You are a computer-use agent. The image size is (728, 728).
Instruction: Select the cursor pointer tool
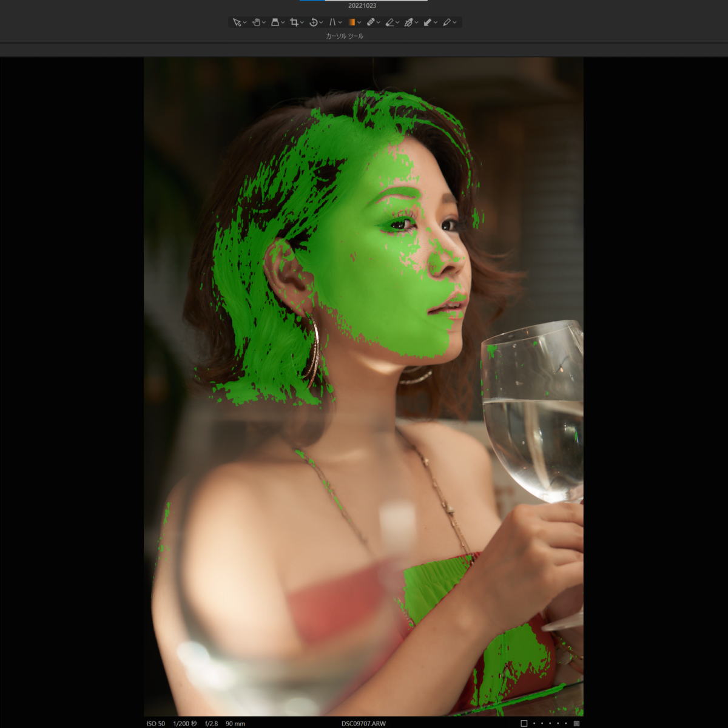click(237, 22)
